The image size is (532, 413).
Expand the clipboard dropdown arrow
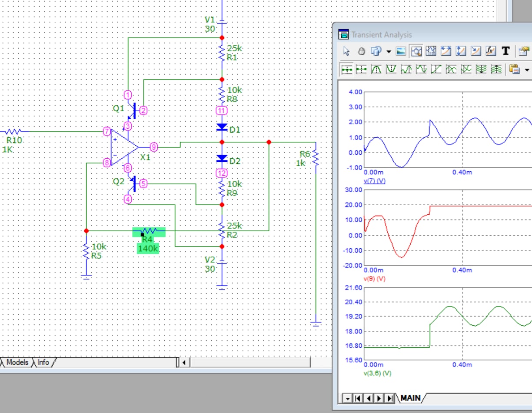pyautogui.click(x=527, y=70)
